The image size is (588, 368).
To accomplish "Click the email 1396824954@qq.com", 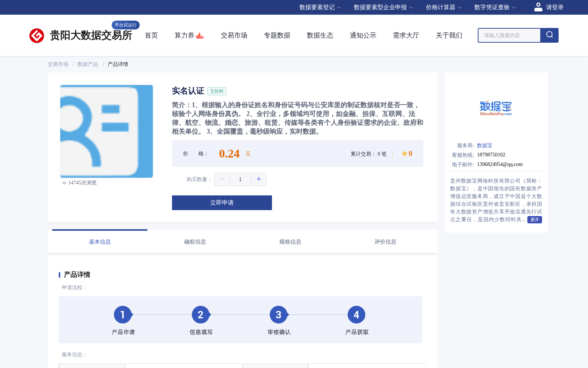I will 500,164.
